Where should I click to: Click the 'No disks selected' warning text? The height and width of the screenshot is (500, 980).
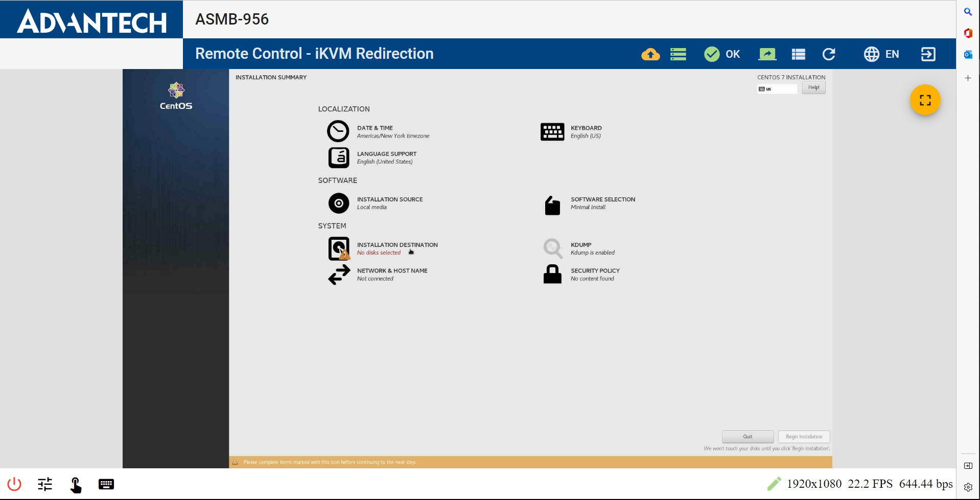pyautogui.click(x=379, y=253)
